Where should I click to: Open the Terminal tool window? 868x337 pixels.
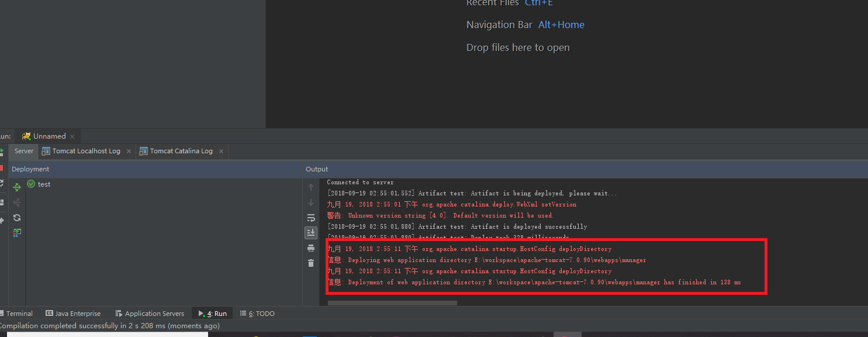coord(18,314)
